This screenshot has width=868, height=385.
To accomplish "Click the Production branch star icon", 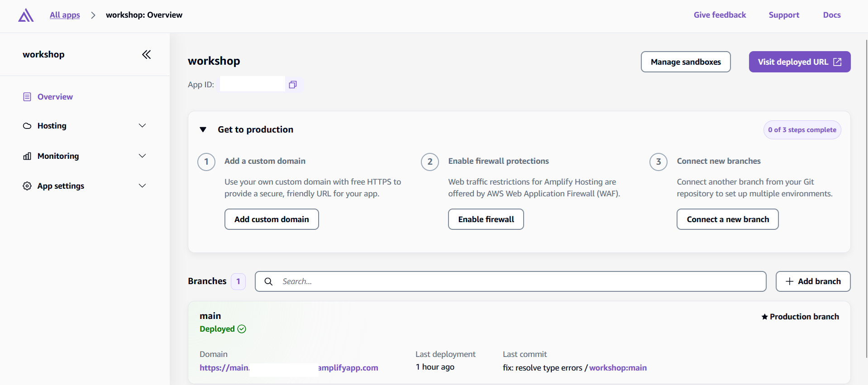I will [x=764, y=317].
